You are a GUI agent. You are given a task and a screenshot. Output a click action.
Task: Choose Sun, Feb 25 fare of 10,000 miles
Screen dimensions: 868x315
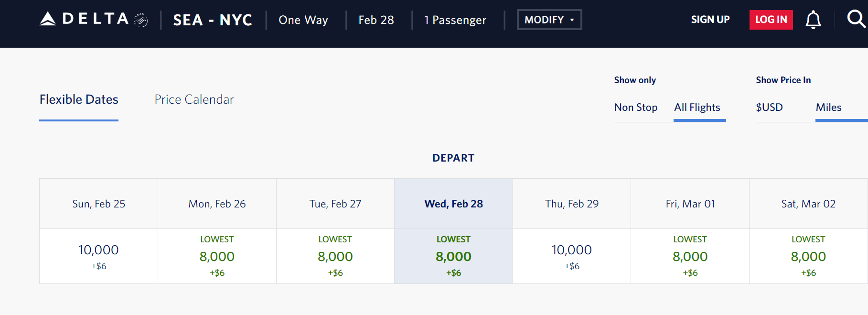coord(98,256)
